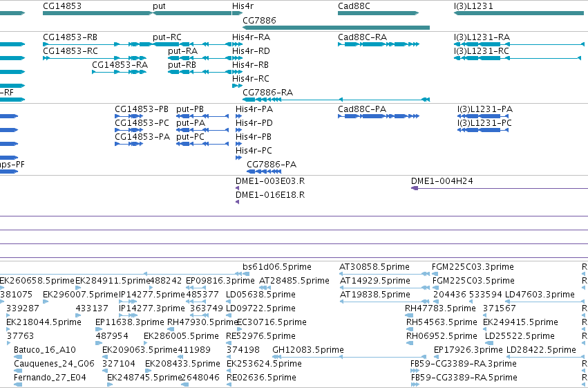Click the l(3)L1231-RA transcript label
The height and width of the screenshot is (388, 588).
[482, 37]
